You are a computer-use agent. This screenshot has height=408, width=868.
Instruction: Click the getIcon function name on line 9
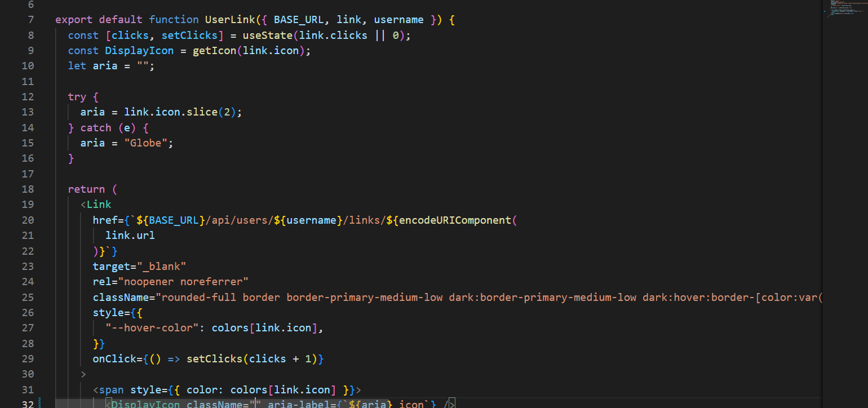click(214, 50)
